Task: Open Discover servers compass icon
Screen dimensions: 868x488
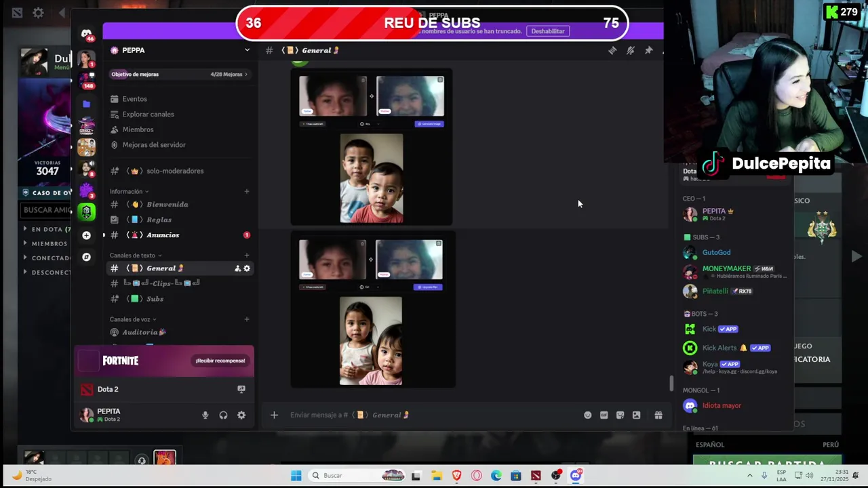Action: [86, 257]
